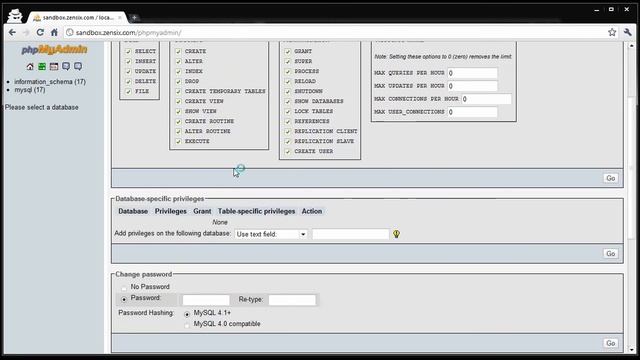Click the MAX CONNECTIONS PER HOUR field
This screenshot has height=360, width=640.
[487, 99]
